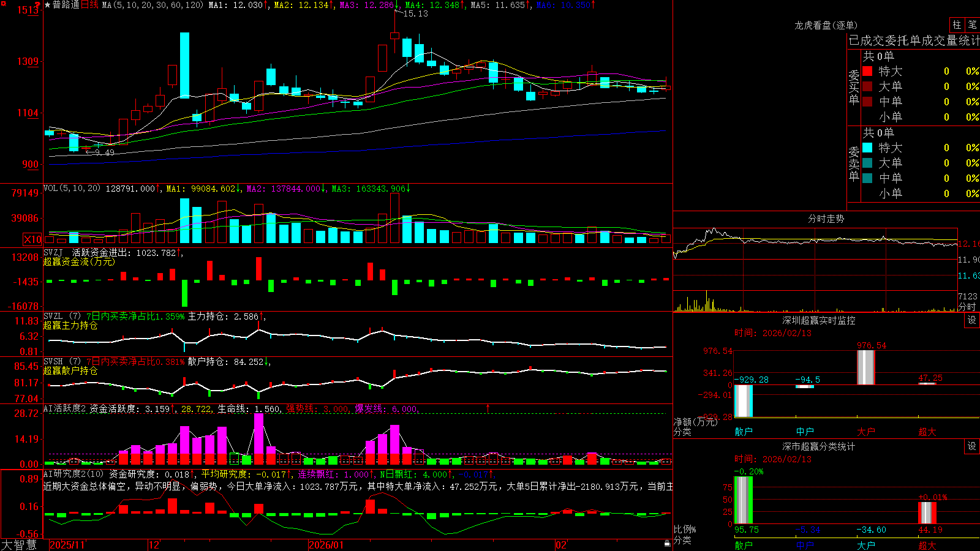Image resolution: width=980 pixels, height=551 pixels.
Task: Open MA(5,10,20,30,60,120) indicator parameters
Action: tap(153, 5)
